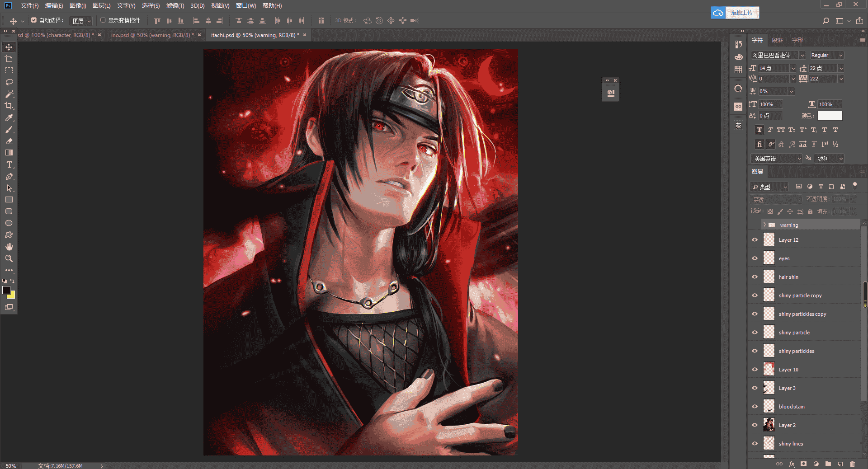Screen dimensions: 868x469
Task: Select the Magic Wand tool
Action: (9, 94)
